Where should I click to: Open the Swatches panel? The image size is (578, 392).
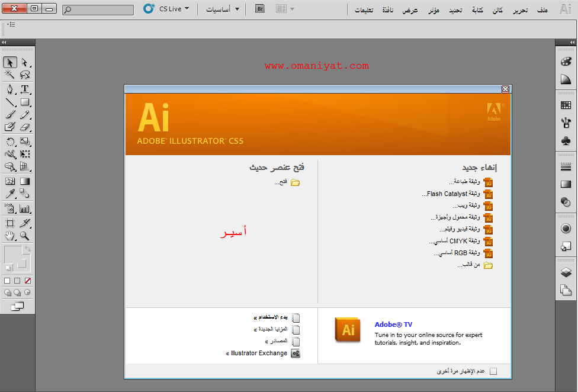[566, 105]
